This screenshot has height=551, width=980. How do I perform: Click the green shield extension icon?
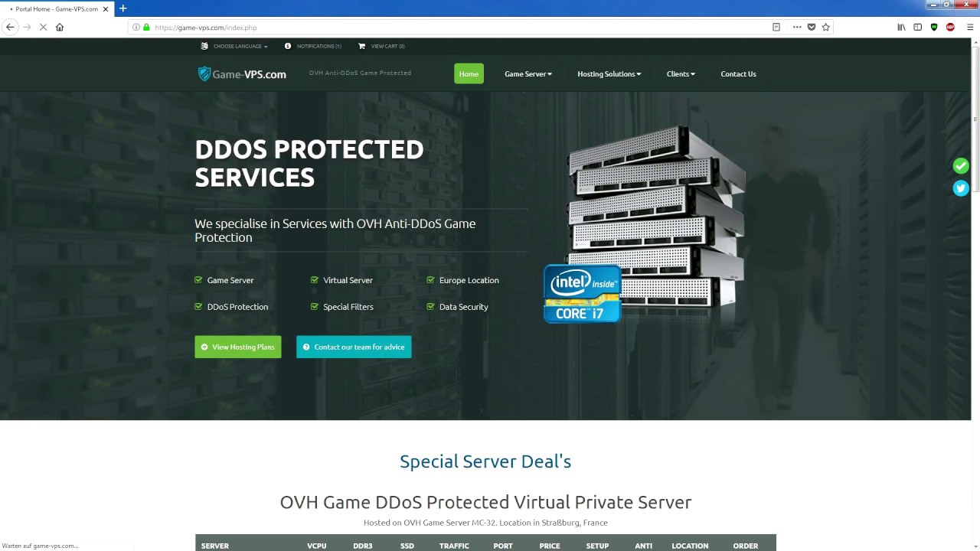tap(934, 27)
